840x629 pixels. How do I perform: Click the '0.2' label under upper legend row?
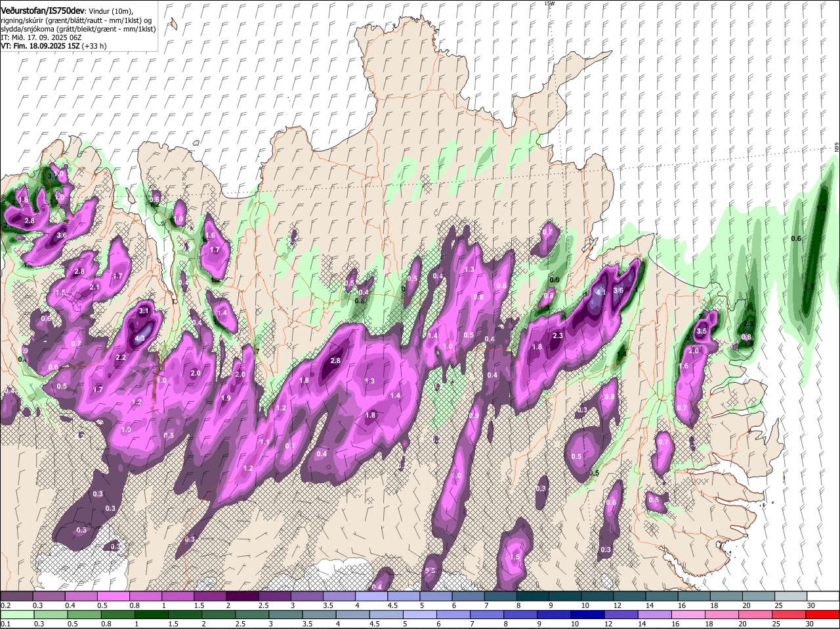tap(5, 605)
